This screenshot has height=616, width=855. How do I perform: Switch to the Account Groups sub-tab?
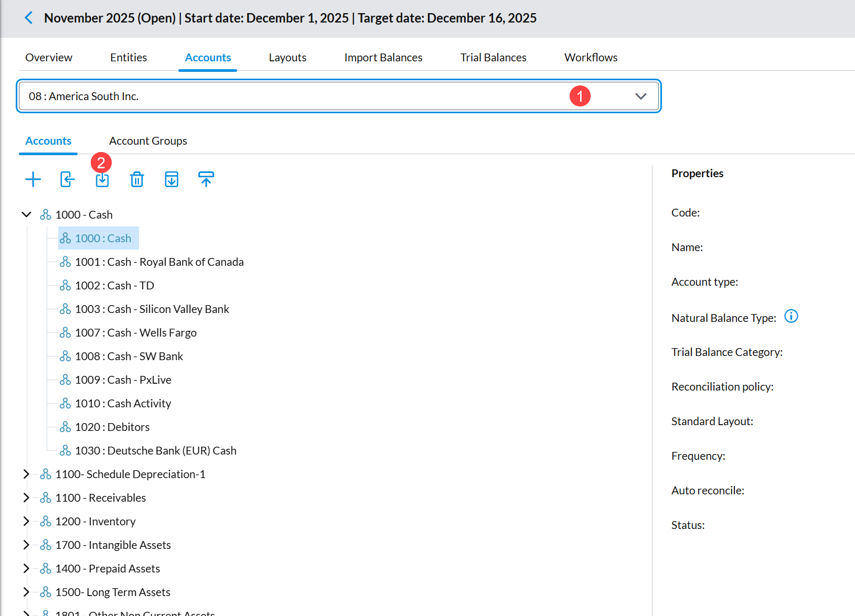[x=148, y=141]
